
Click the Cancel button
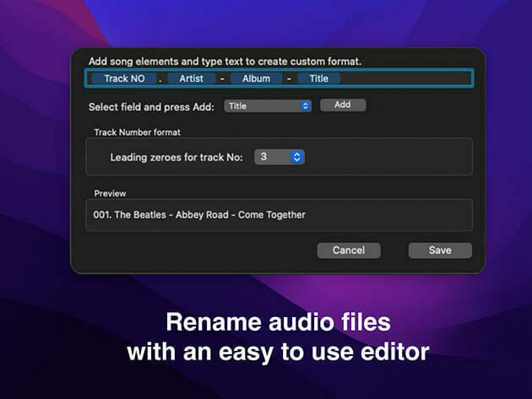coord(348,251)
